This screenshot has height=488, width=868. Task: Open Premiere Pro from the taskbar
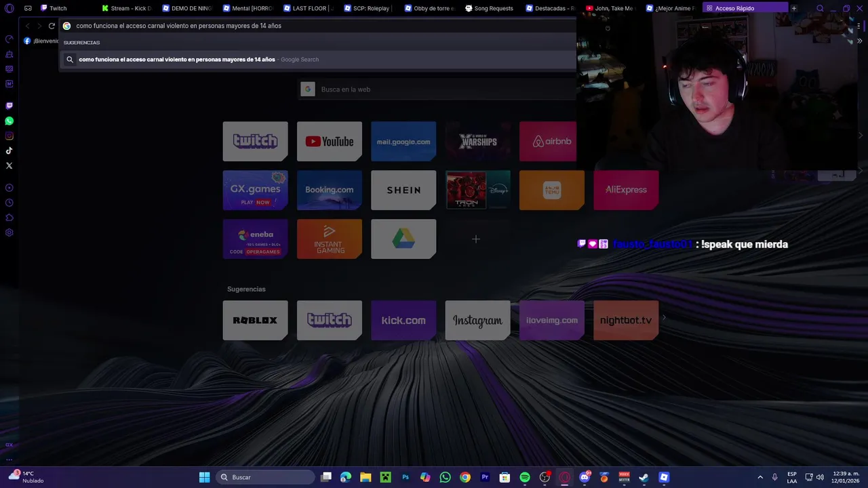(x=485, y=477)
